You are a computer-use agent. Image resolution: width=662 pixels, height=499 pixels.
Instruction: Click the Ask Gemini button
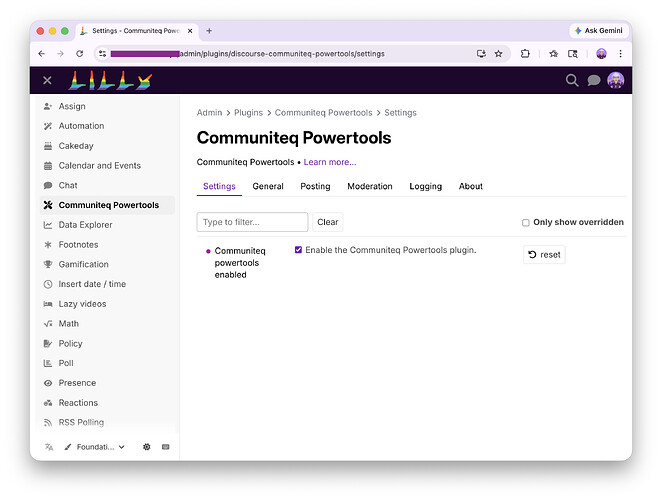[598, 30]
